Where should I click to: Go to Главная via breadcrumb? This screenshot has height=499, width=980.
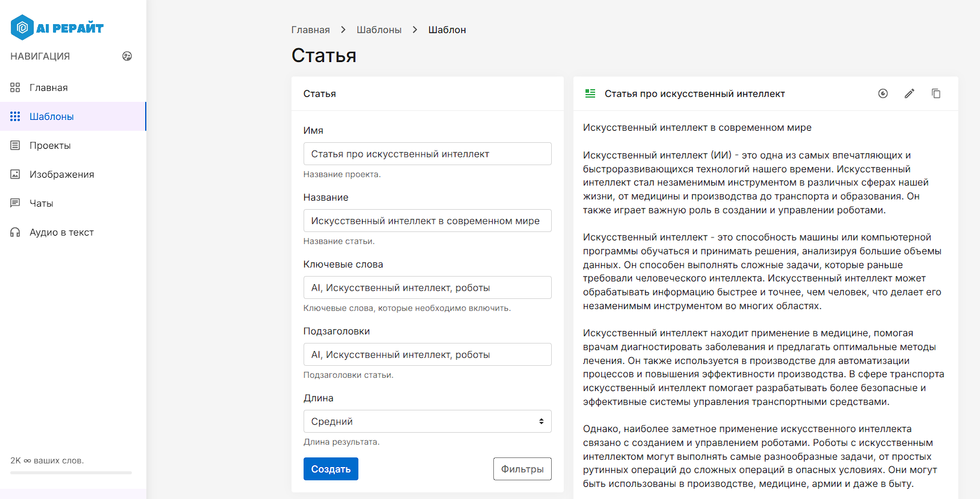click(x=310, y=30)
